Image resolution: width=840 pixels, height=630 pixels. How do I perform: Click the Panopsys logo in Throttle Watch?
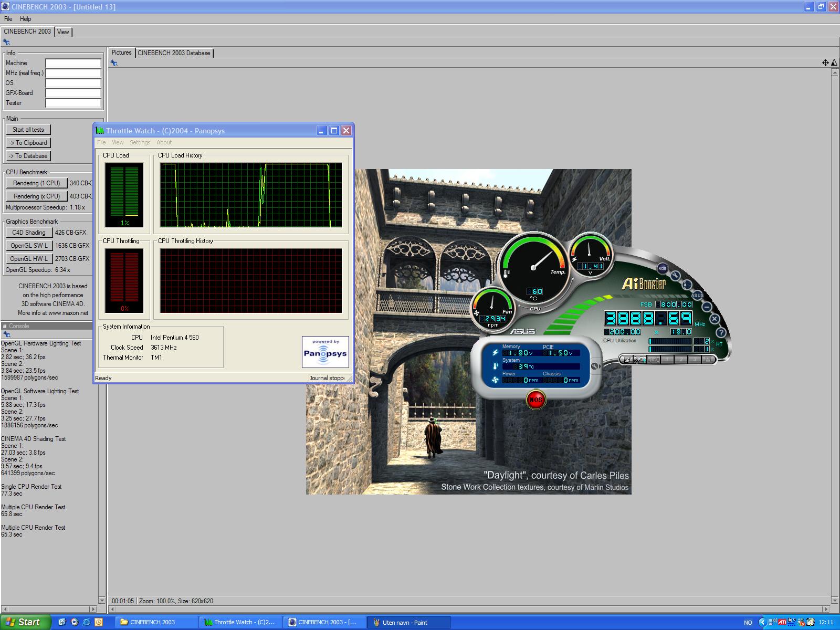coord(325,352)
